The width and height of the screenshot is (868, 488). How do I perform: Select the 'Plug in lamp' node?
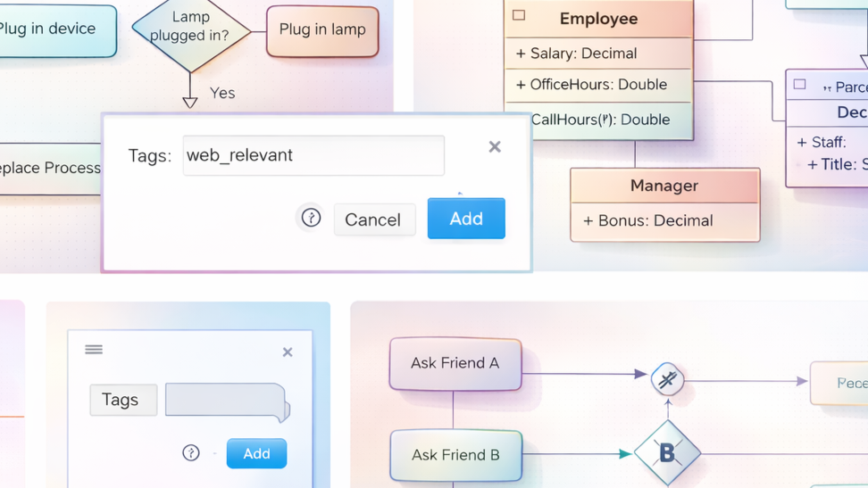[x=322, y=29]
